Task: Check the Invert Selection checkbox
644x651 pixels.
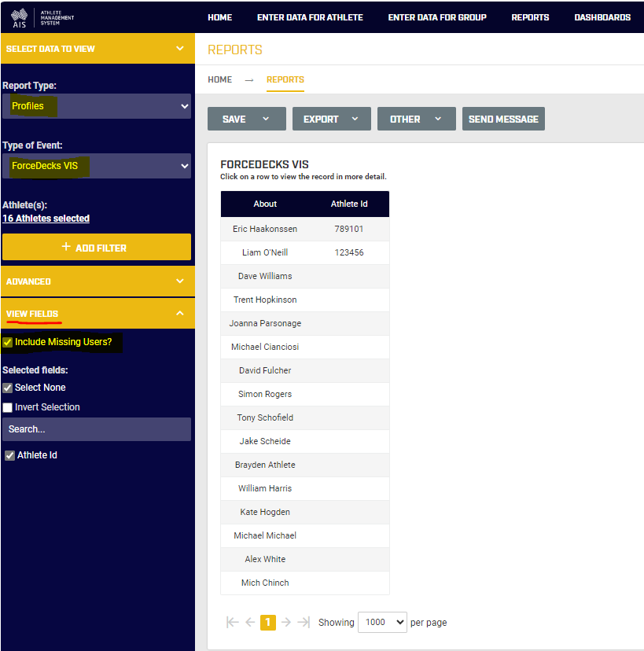Action: point(8,407)
